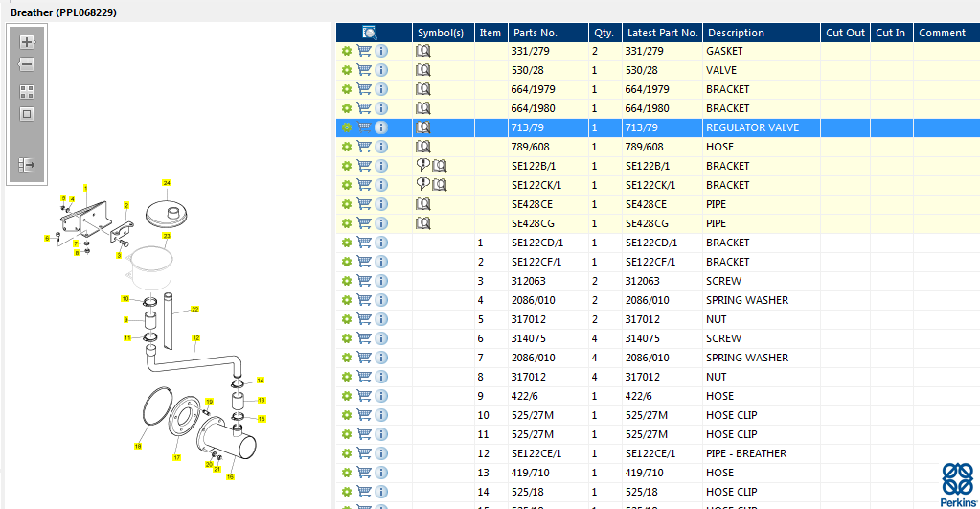Click the Latest Part No. column header
980x509 pixels.
[x=663, y=33]
